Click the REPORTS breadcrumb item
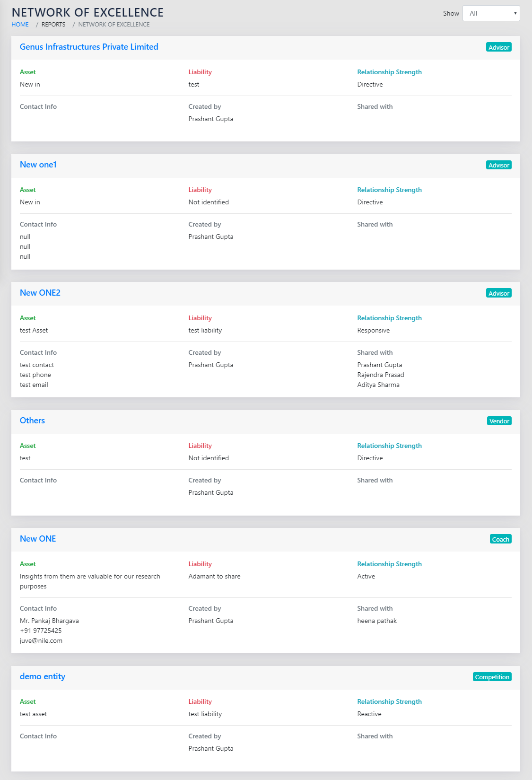Screen dimensions: 532x780 click(53, 25)
